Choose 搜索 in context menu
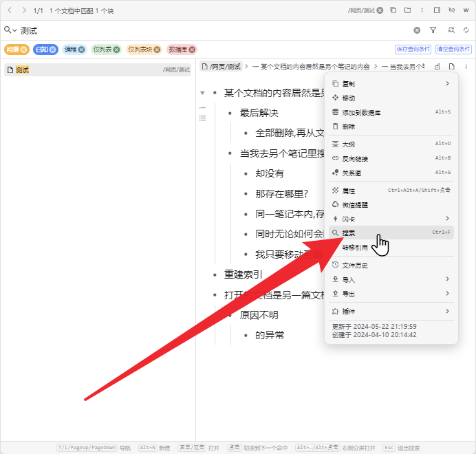This screenshot has width=476, height=454. (x=391, y=233)
